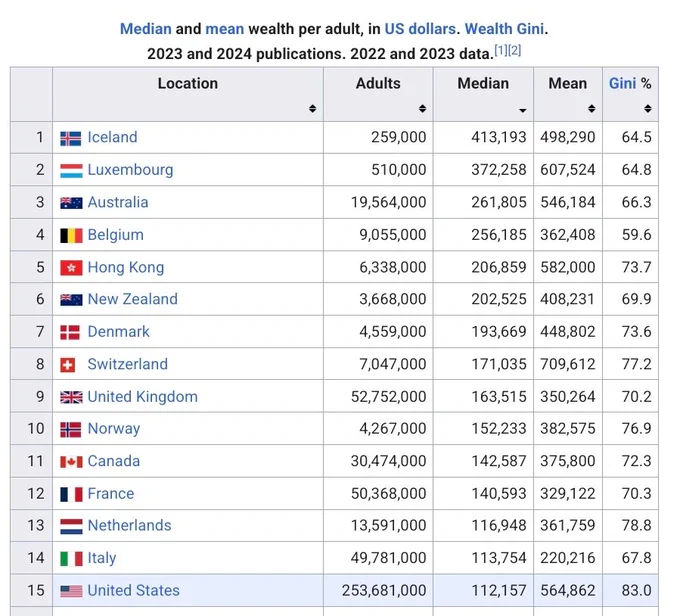Click the Iceland flag icon
Viewport: 680px width, 616px height.
[71, 138]
